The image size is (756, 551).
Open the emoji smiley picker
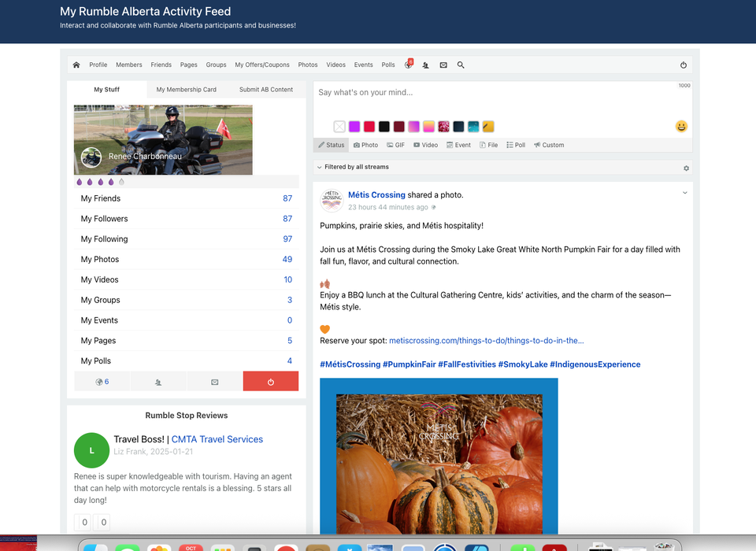pyautogui.click(x=681, y=126)
